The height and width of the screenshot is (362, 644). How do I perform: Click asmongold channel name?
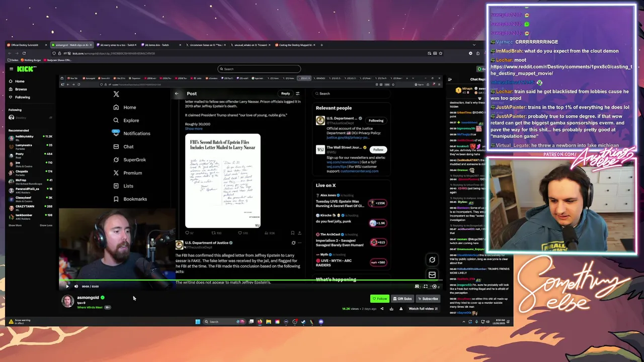[x=88, y=298]
